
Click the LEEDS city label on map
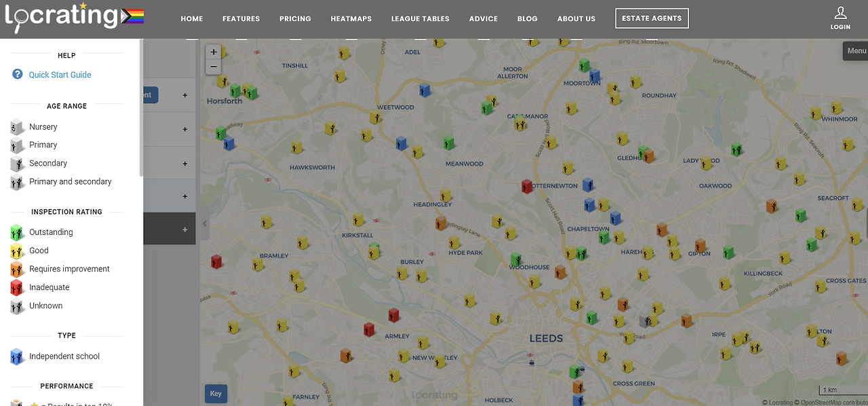(x=546, y=338)
